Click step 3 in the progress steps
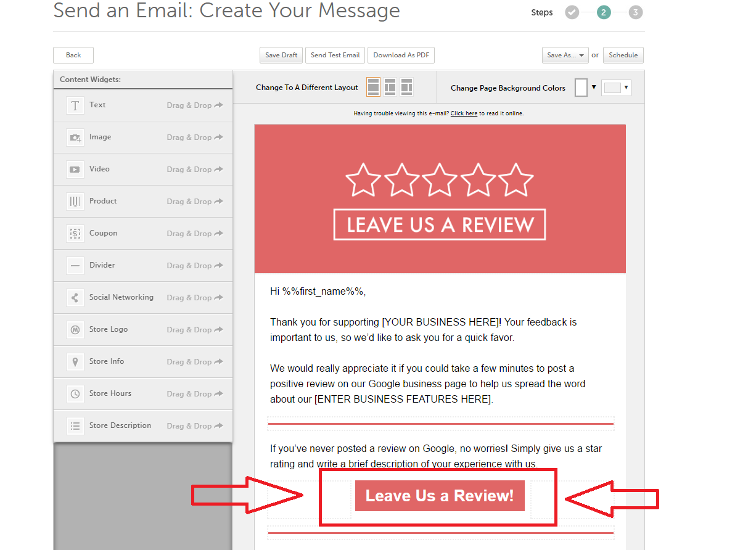The width and height of the screenshot is (756, 550). [x=635, y=12]
